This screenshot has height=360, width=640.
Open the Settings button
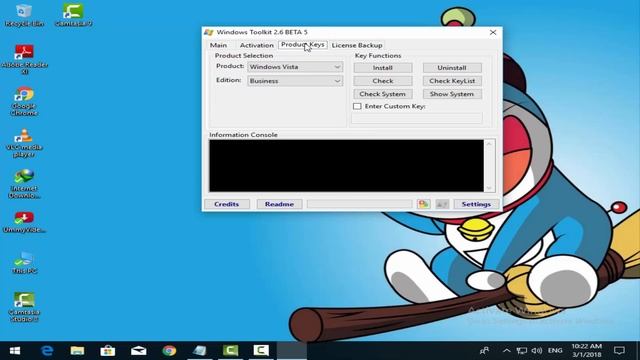coord(476,204)
